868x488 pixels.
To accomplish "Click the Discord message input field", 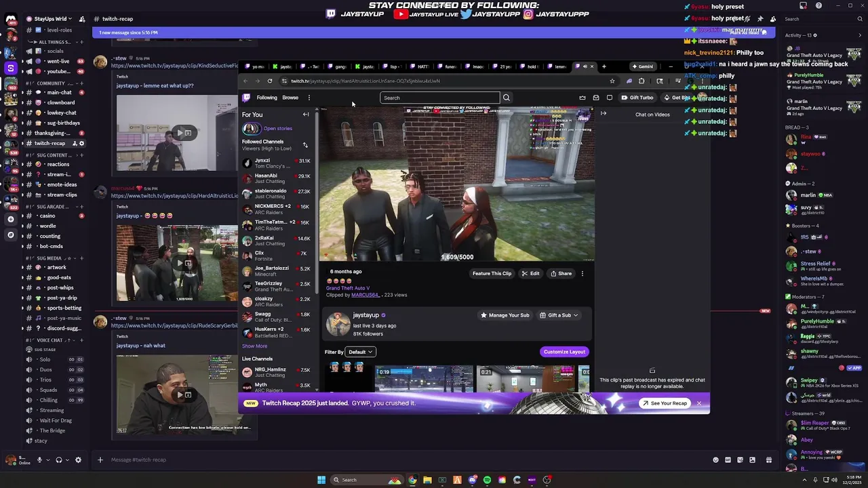I will pyautogui.click(x=407, y=460).
